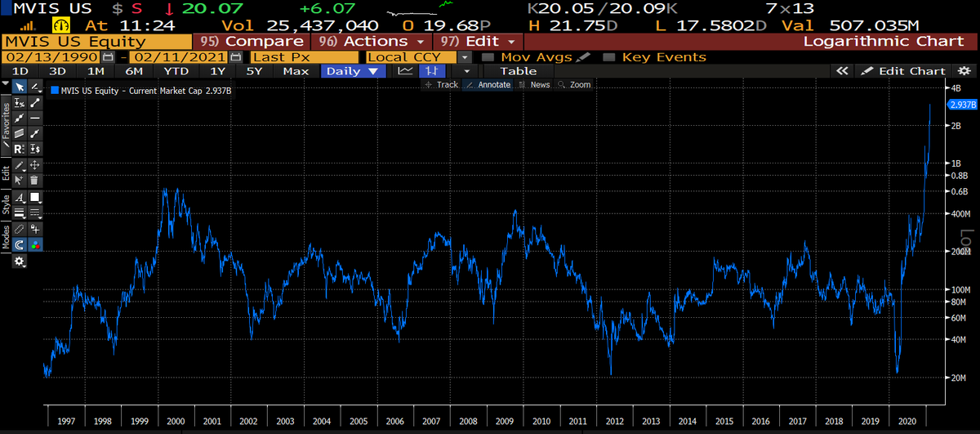Image resolution: width=980 pixels, height=434 pixels.
Task: Switch to the Table view
Action: click(x=518, y=71)
